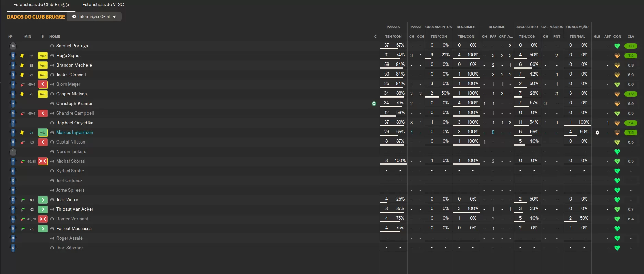Sort by the AST column header
Viewport: 644px width, 274px height.
pyautogui.click(x=607, y=37)
